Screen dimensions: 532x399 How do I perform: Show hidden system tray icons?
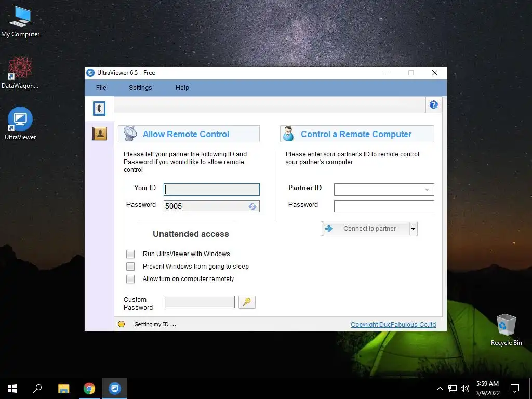click(x=440, y=389)
